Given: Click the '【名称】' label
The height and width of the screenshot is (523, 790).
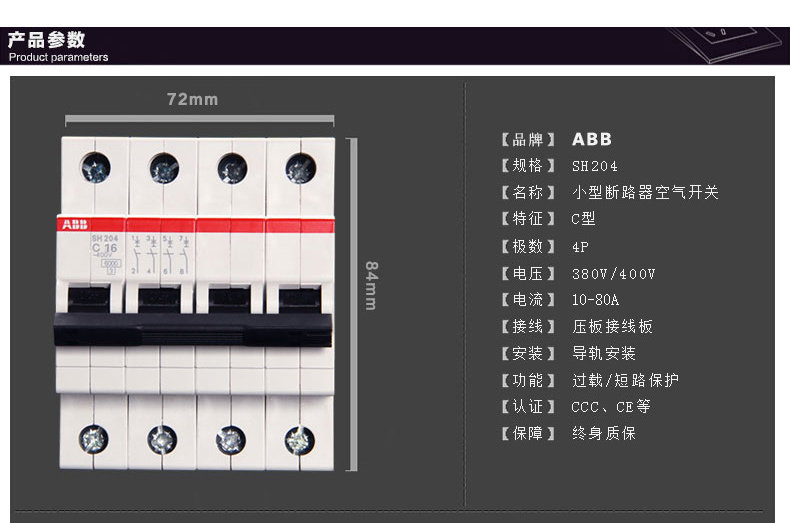Looking at the screenshot, I should (x=528, y=192).
